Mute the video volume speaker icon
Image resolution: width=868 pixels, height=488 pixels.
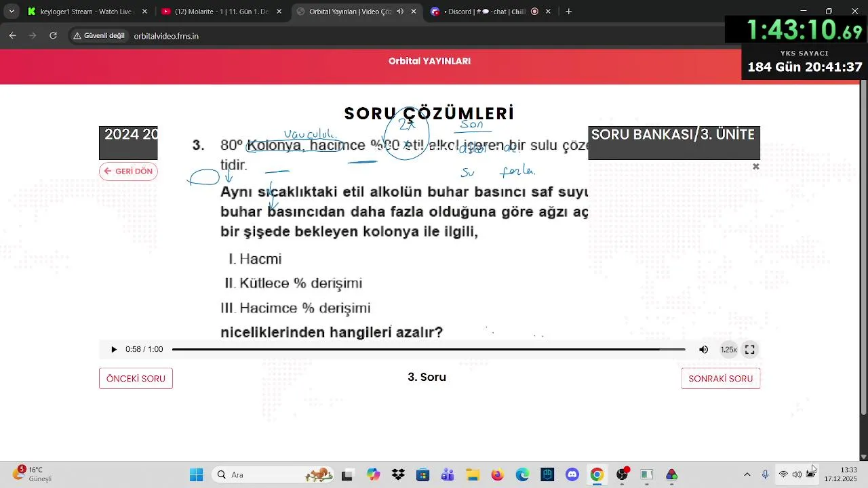click(x=703, y=350)
